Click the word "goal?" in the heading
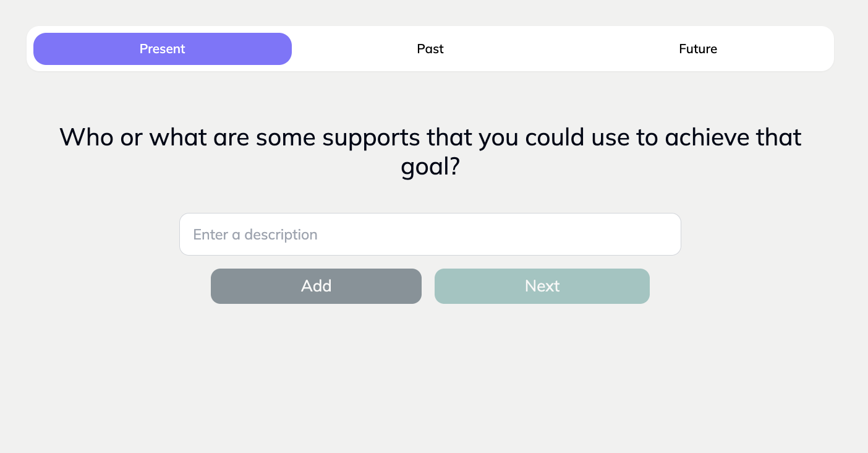The width and height of the screenshot is (868, 453). coord(430,167)
